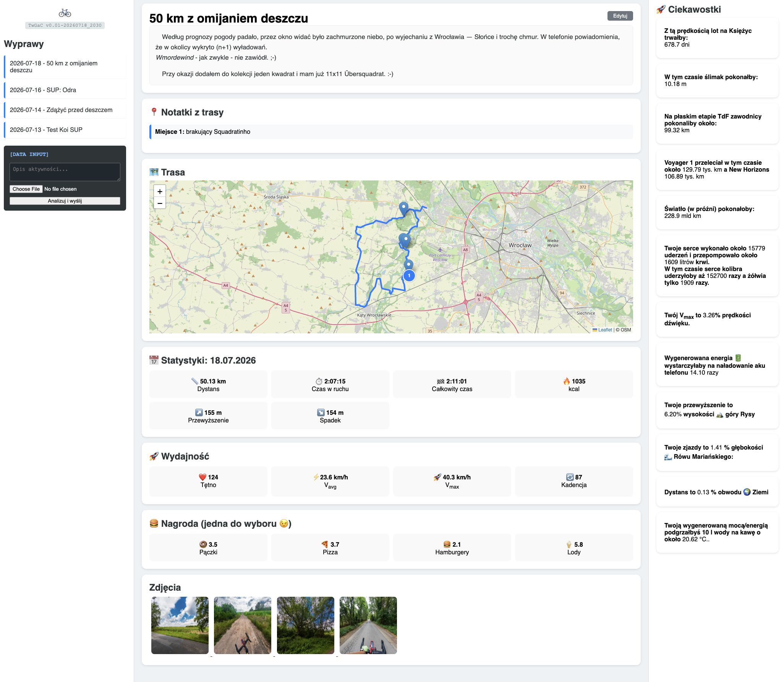Click the 20.62 °C coffee water fact
The width and height of the screenshot is (784, 682).
[x=718, y=532]
